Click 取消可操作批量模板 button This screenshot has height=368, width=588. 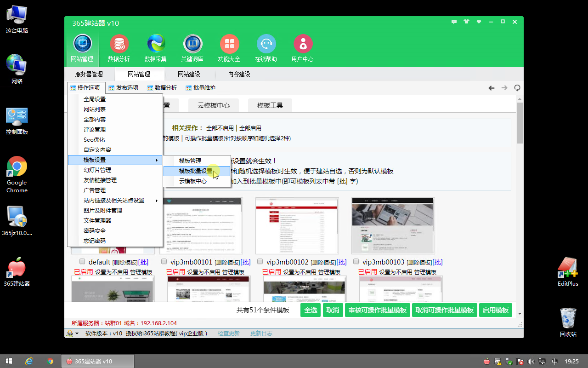click(445, 310)
